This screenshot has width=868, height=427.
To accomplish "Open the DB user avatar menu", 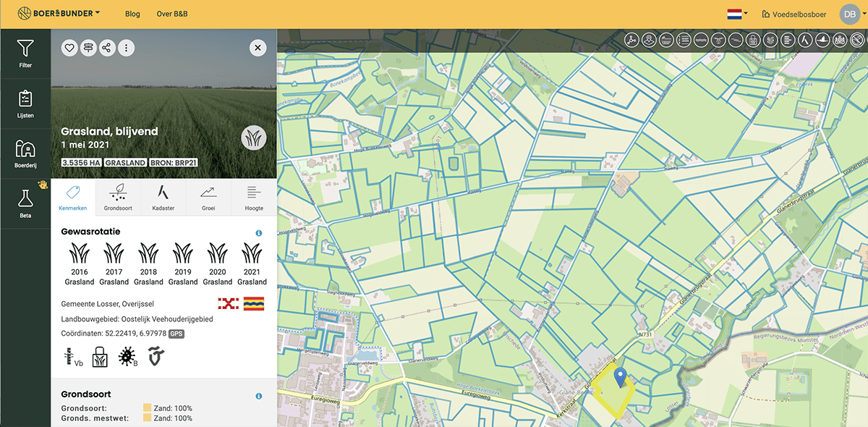I will pyautogui.click(x=849, y=14).
